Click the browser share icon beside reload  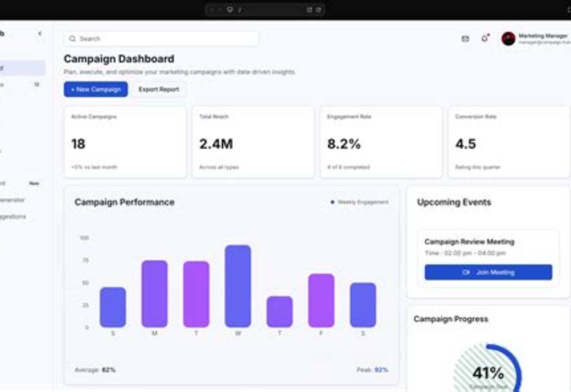[309, 10]
